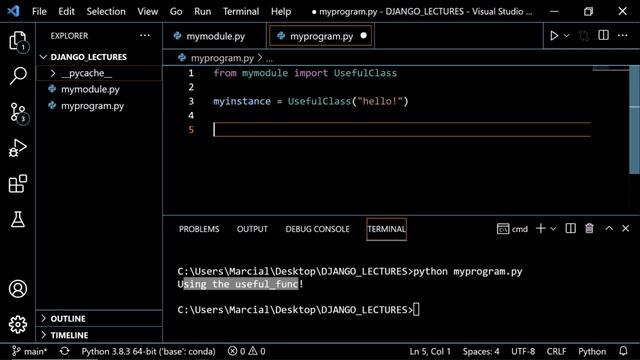The width and height of the screenshot is (640, 360).
Task: Switch to the PROBLEMS panel tab
Action: pyautogui.click(x=199, y=229)
